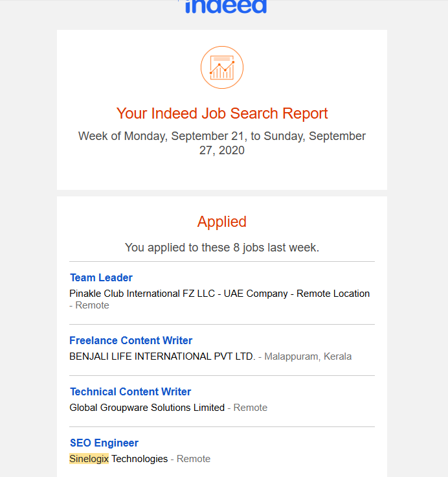Click the week date range text
Viewport: 448px width, 477px height.
point(222,143)
